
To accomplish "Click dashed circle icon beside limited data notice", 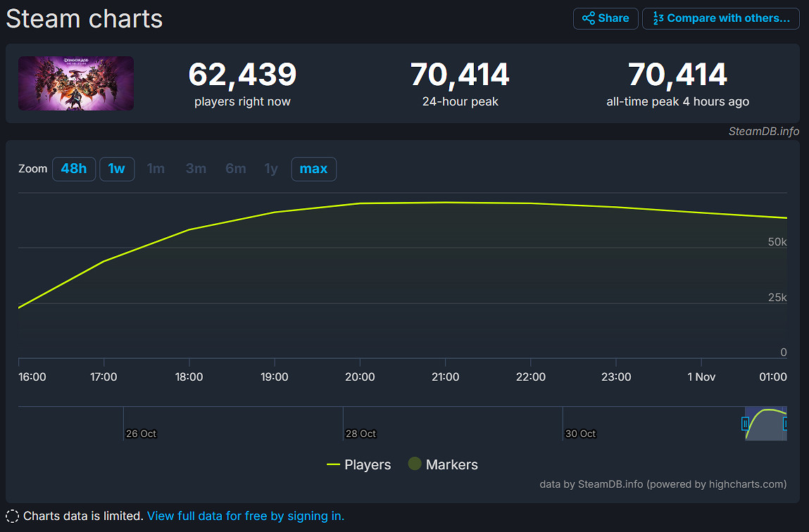I will click(13, 516).
